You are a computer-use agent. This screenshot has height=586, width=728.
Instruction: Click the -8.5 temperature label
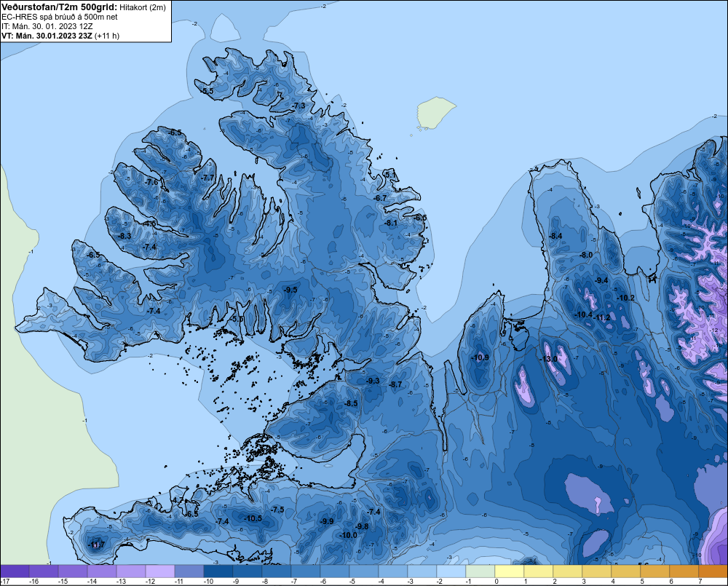coord(351,403)
